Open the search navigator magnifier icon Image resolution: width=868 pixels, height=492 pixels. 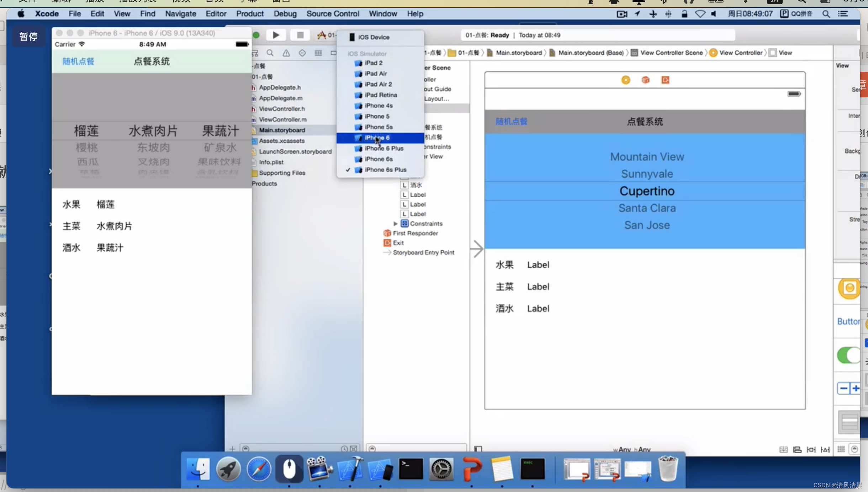tap(270, 53)
